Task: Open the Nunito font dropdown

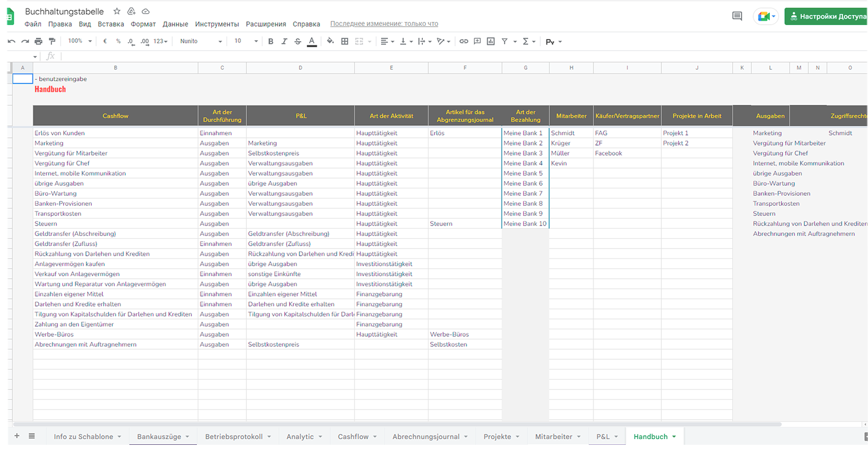Action: (x=201, y=41)
